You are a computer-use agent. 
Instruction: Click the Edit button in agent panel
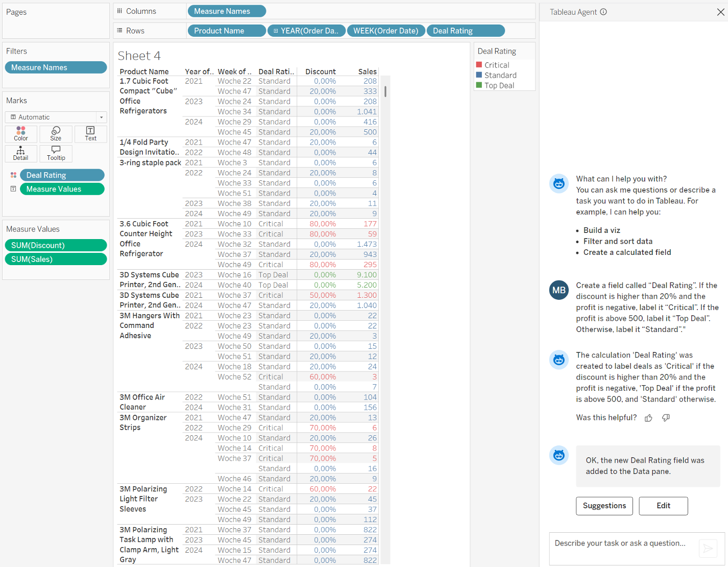[663, 506]
